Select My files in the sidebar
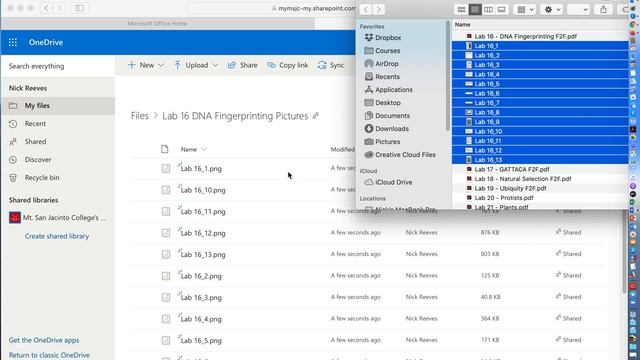Screen dimensions: 640x360 tap(58, 106)
